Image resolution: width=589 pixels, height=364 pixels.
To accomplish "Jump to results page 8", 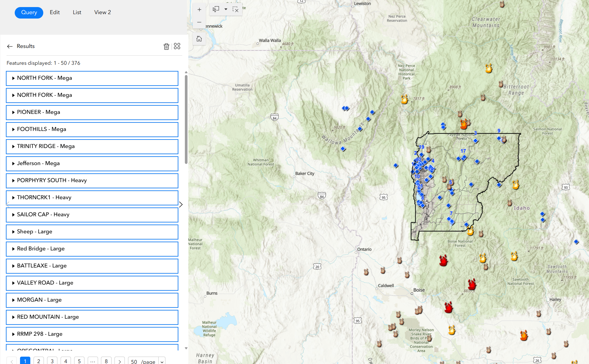I will (106, 361).
